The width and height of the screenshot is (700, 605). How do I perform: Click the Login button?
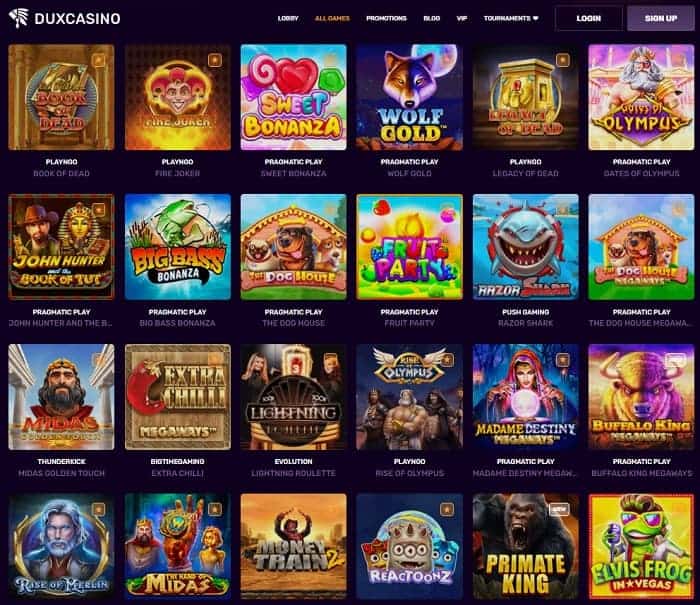588,18
